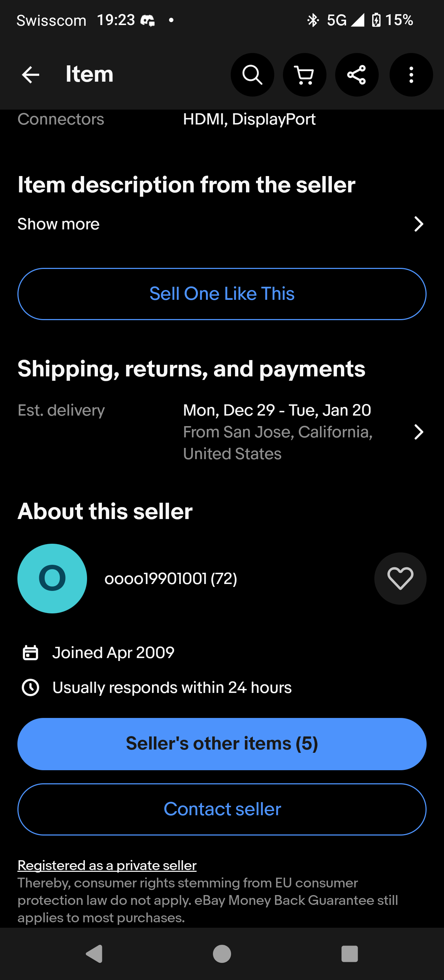Open seller profile oooo19901001

point(171,579)
